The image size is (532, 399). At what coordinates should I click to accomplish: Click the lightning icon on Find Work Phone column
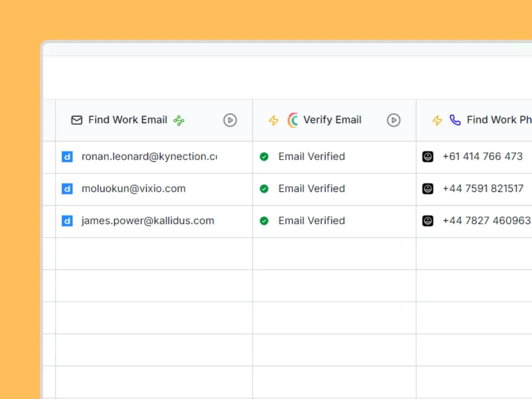coord(437,120)
